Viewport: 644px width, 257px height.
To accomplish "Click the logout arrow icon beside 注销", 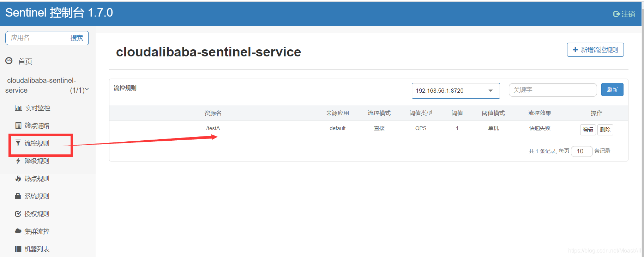I will coord(616,14).
